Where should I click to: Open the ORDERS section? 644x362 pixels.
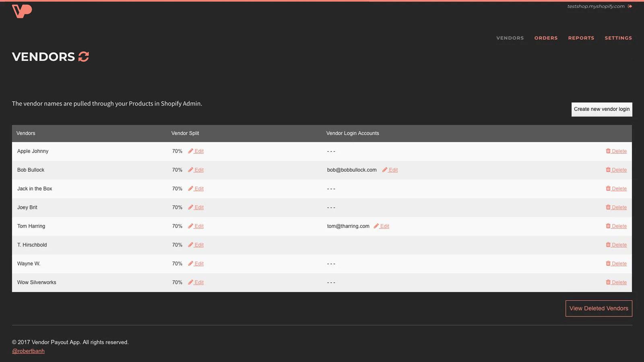click(x=546, y=38)
